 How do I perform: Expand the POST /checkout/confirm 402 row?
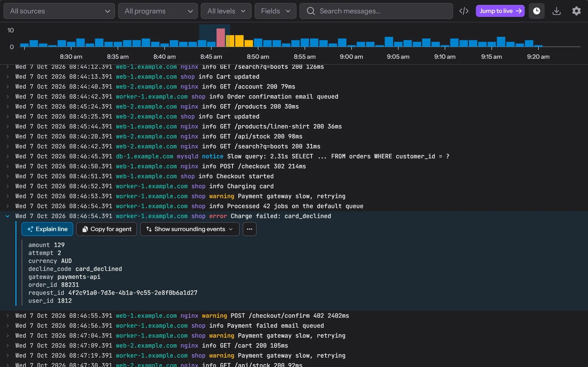(8, 316)
